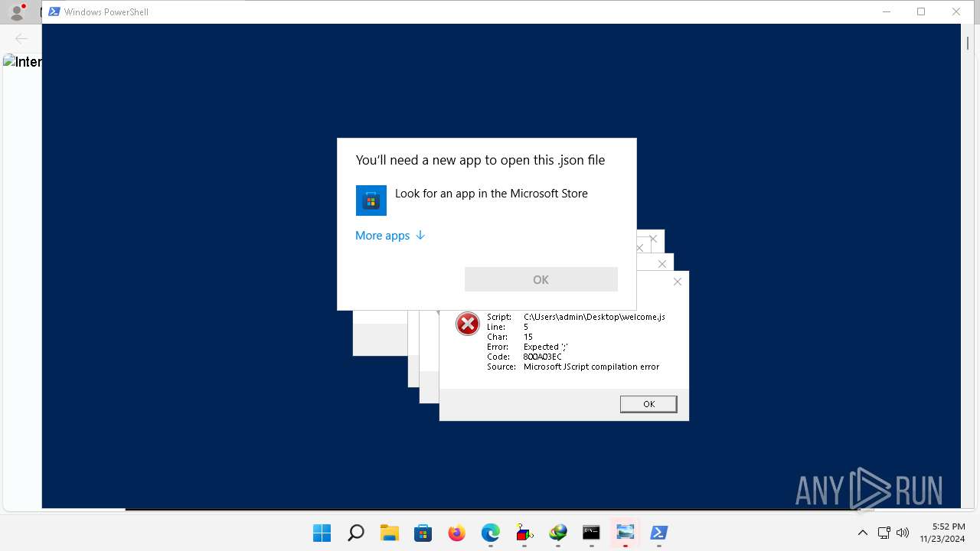The image size is (980, 551).
Task: Open volume tray icon
Action: point(903,533)
